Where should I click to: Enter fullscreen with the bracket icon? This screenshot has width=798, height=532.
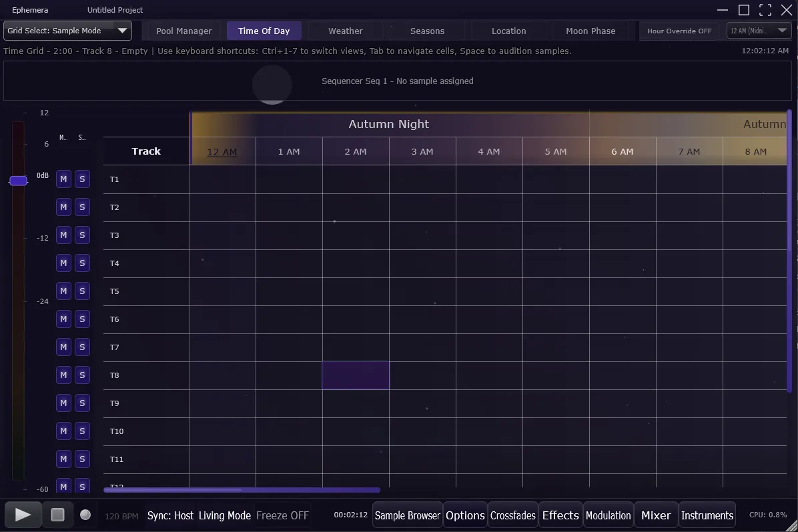point(765,10)
